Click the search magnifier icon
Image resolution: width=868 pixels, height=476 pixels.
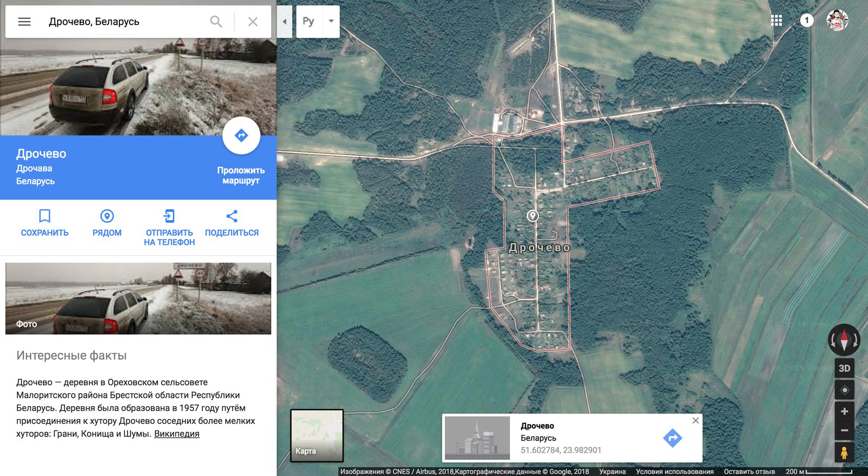(x=216, y=22)
